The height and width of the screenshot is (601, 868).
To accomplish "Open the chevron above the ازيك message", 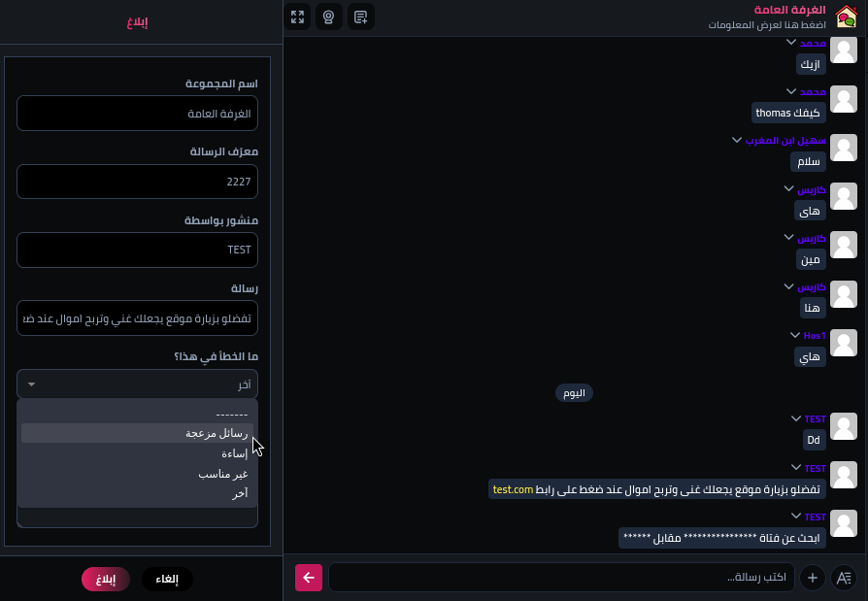I will point(791,42).
